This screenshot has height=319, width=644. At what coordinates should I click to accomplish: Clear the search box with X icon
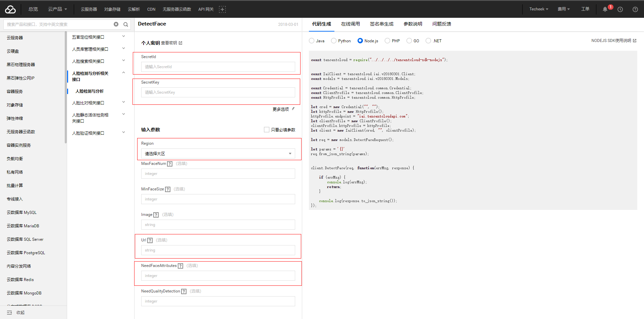pyautogui.click(x=116, y=24)
